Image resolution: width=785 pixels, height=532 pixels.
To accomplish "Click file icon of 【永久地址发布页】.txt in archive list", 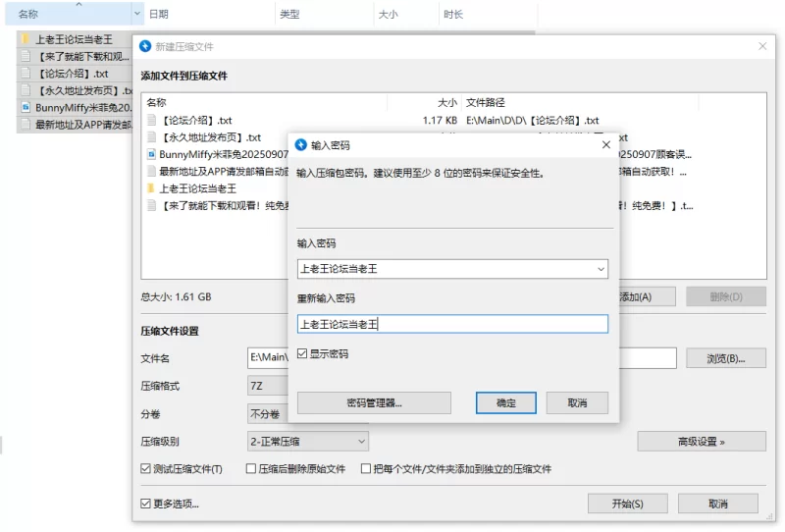I will (152, 137).
